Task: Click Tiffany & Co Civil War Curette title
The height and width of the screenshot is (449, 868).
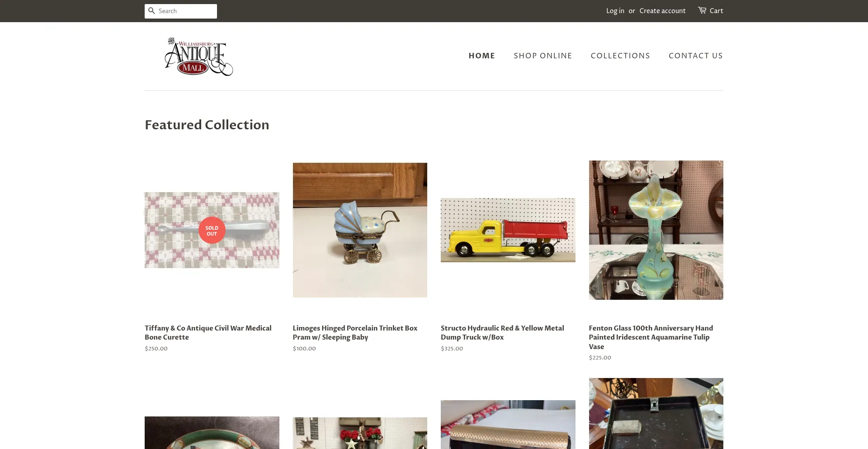Action: click(x=208, y=333)
